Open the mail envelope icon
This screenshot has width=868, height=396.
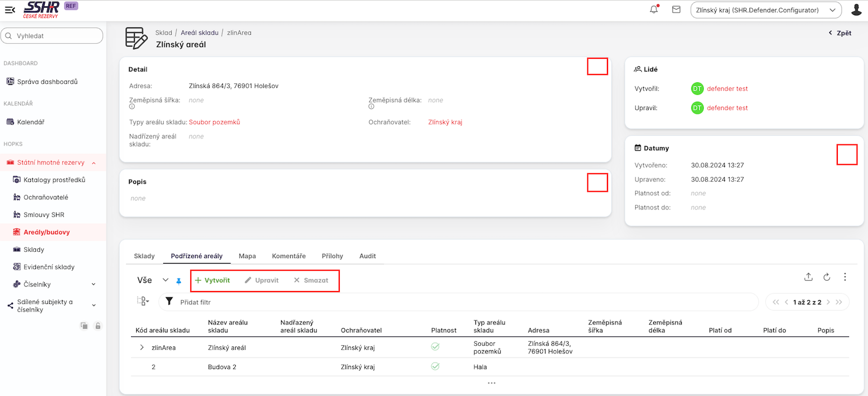[676, 10]
